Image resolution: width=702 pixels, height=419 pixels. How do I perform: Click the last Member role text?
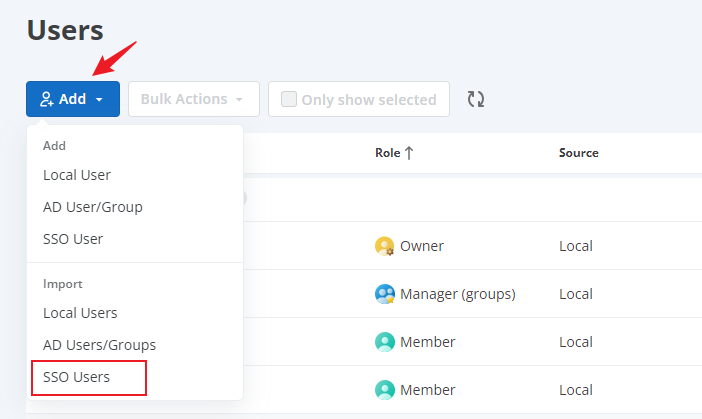pyautogui.click(x=428, y=390)
